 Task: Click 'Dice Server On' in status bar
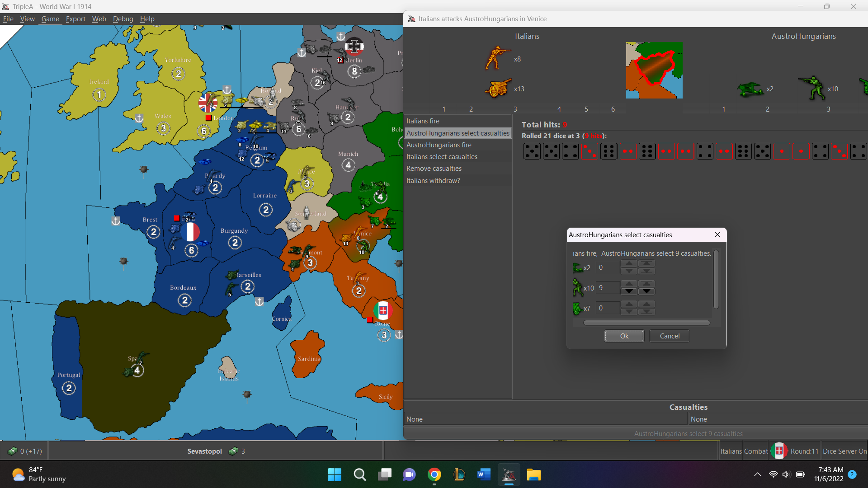[844, 451]
